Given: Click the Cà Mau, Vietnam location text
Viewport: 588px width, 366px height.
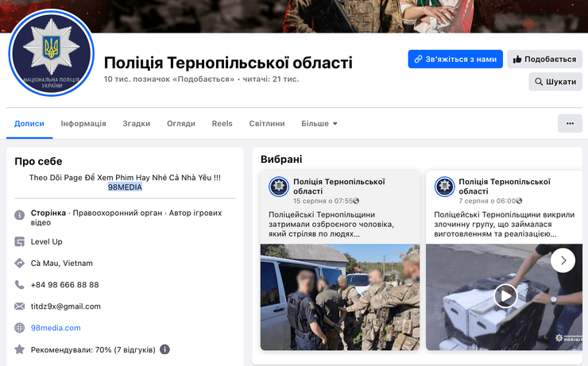Looking at the screenshot, I should [61, 263].
